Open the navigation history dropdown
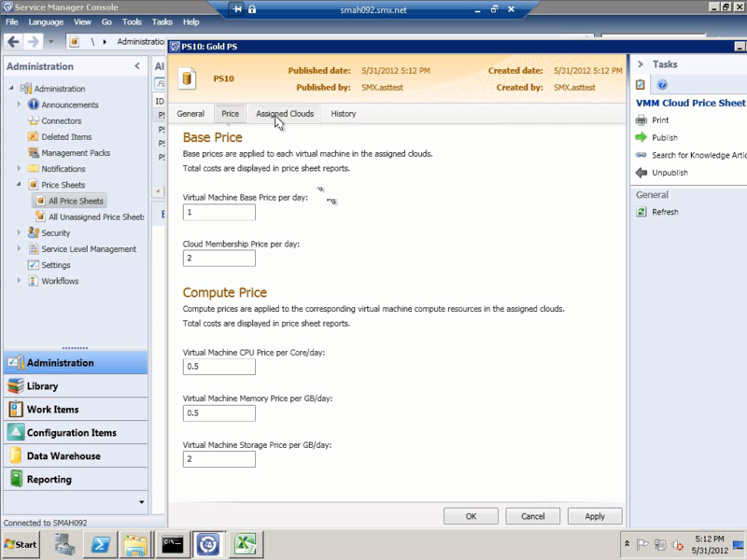 pyautogui.click(x=50, y=42)
